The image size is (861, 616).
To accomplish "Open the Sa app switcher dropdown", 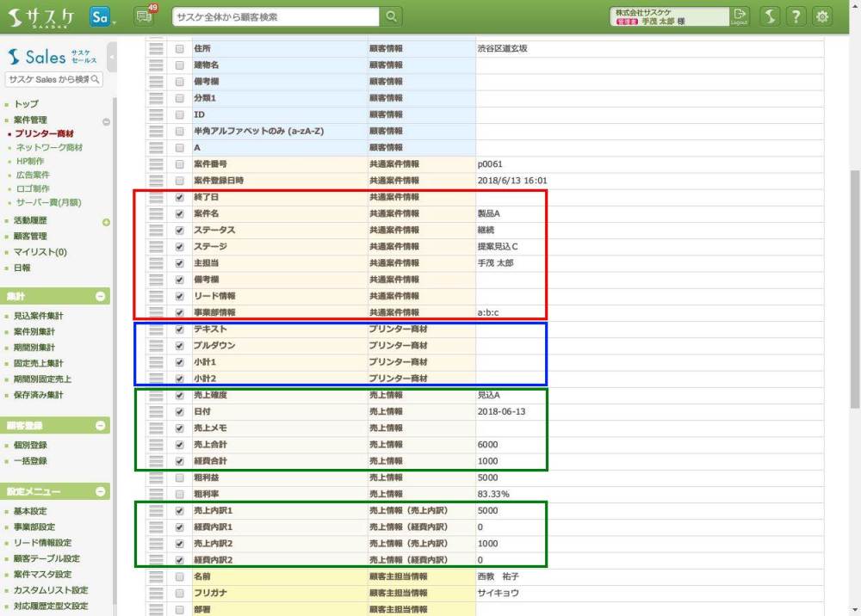I will click(x=102, y=16).
